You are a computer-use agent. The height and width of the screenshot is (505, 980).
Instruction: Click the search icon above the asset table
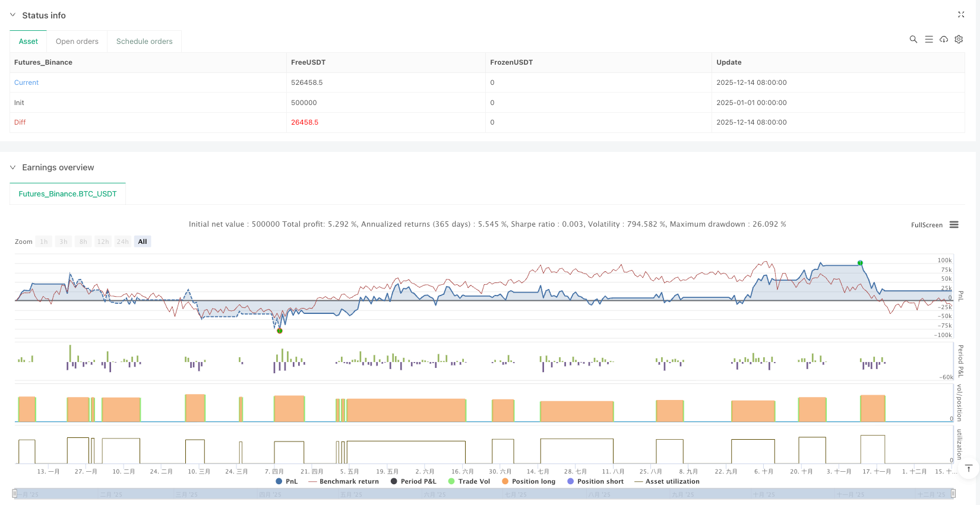[913, 39]
